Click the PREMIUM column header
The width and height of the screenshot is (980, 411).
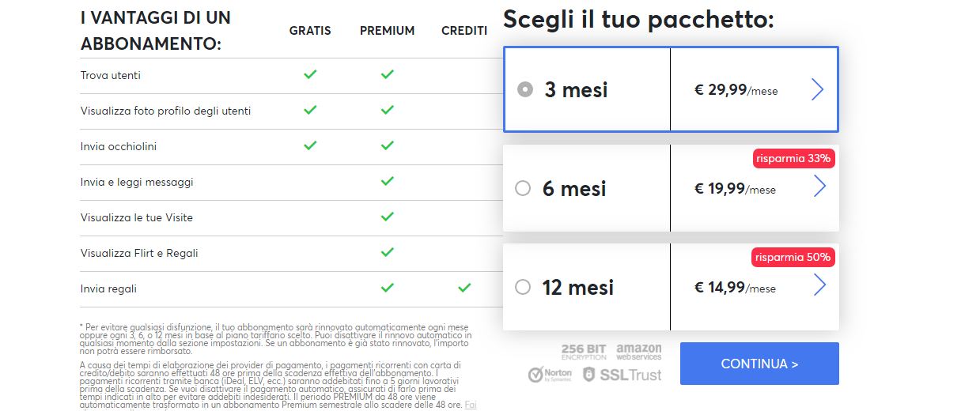pyautogui.click(x=387, y=31)
